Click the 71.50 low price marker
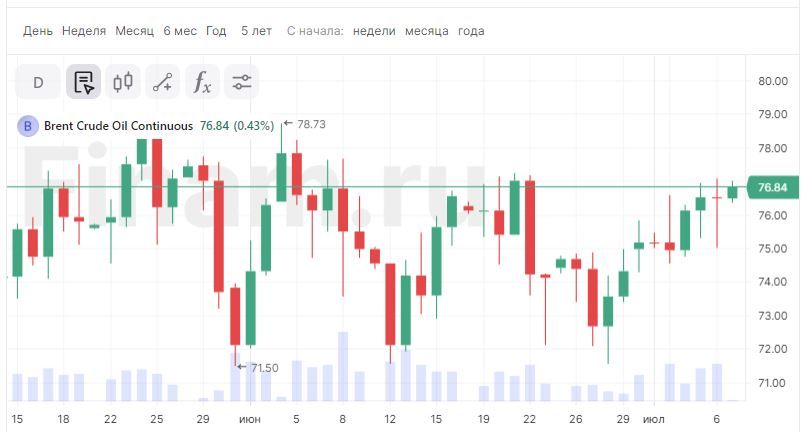This screenshot has height=432, width=806. click(263, 368)
